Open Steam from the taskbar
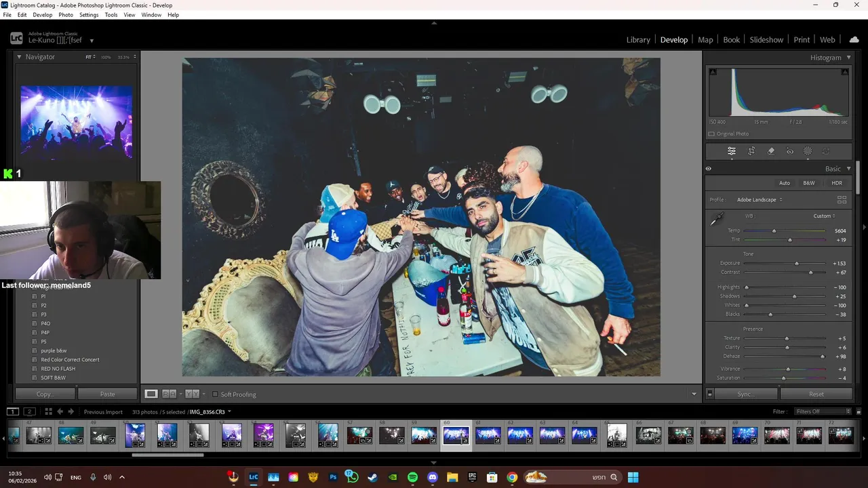 (372, 477)
